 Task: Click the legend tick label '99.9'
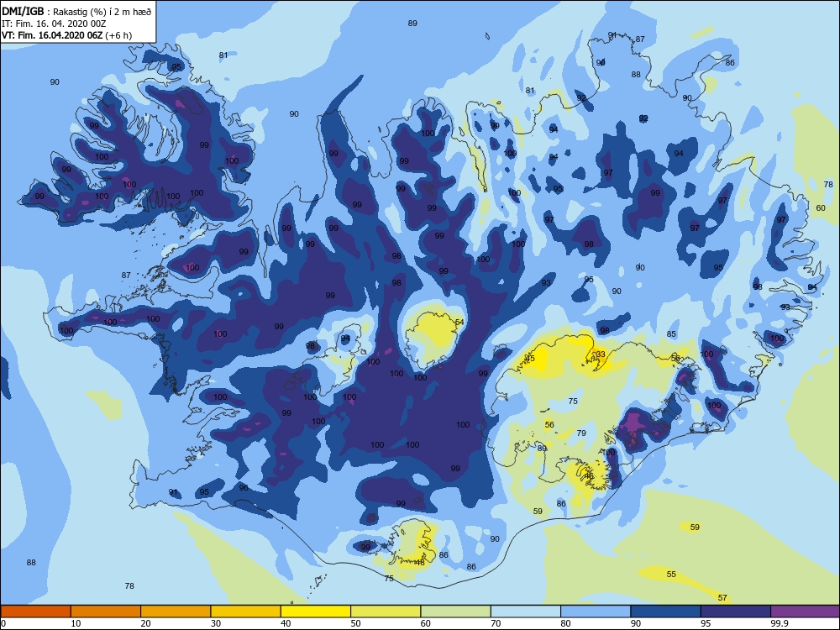point(779,623)
